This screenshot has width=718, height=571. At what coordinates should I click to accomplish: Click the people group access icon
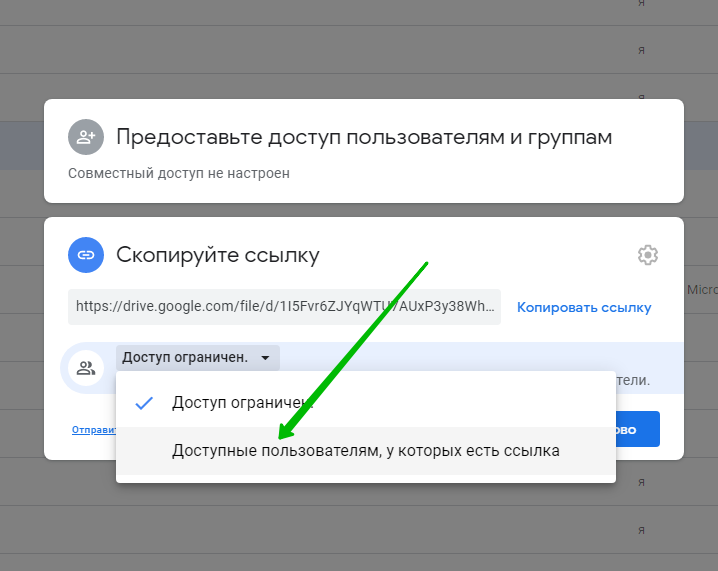(86, 368)
